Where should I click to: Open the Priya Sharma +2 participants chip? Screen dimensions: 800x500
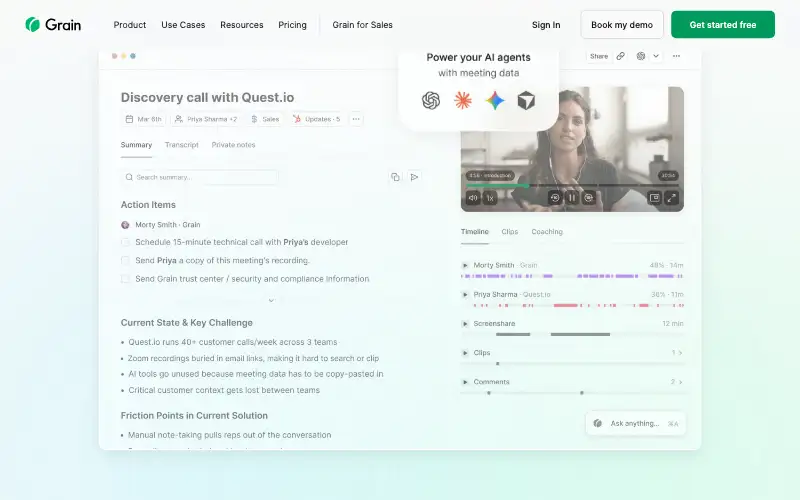206,119
